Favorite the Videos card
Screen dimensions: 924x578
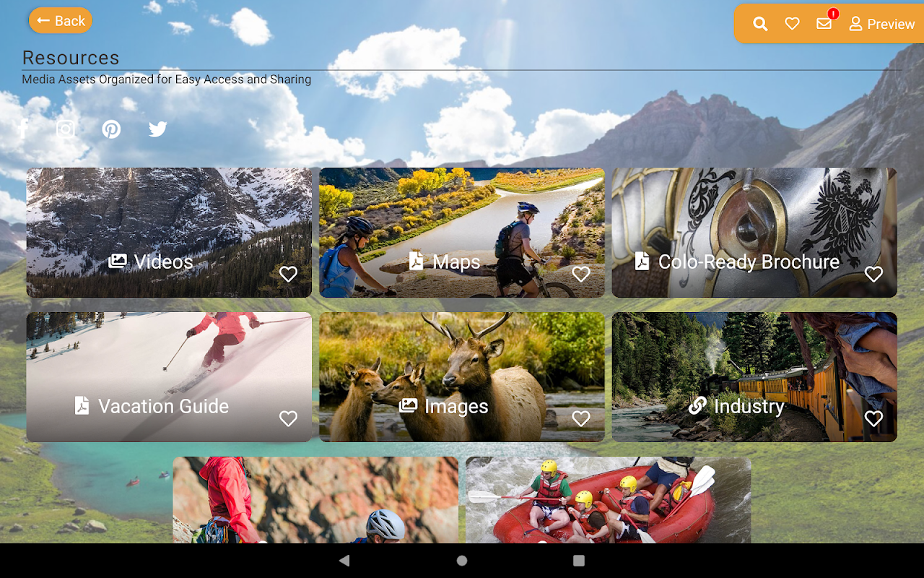(x=288, y=274)
